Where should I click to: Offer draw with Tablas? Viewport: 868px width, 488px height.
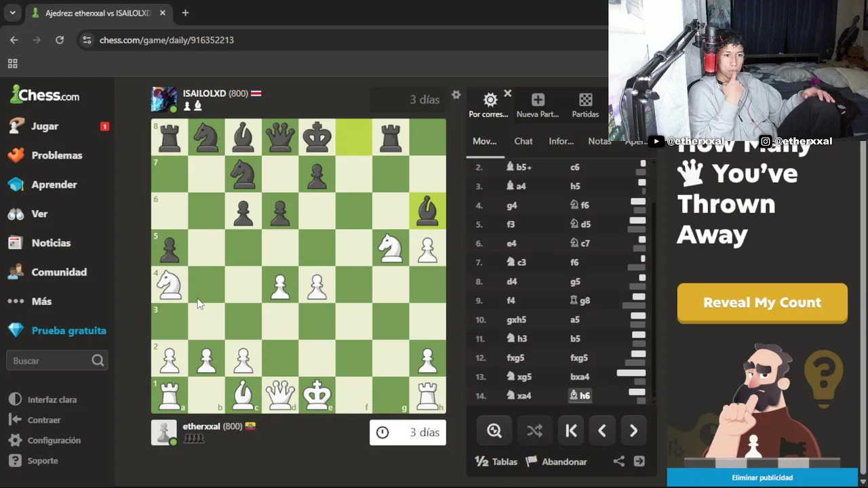coord(496,462)
